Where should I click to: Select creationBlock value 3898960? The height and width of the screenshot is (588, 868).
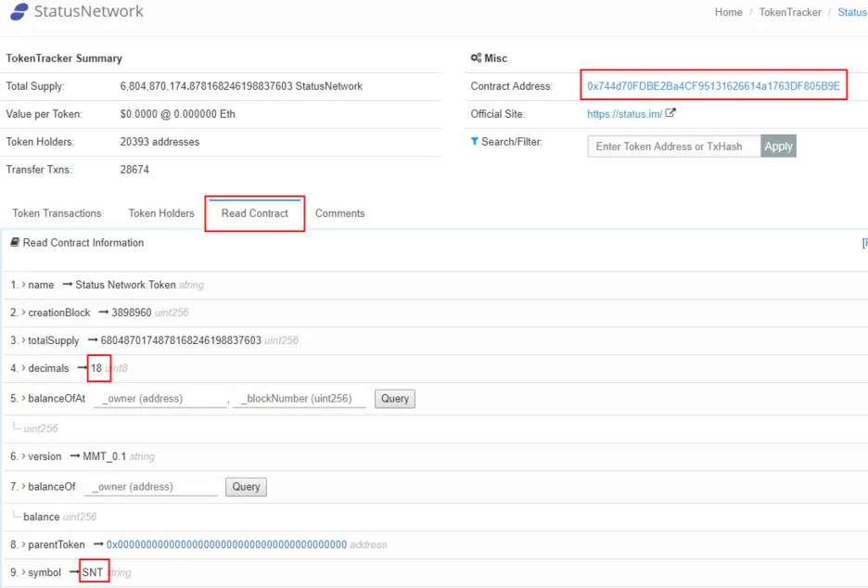click(131, 313)
